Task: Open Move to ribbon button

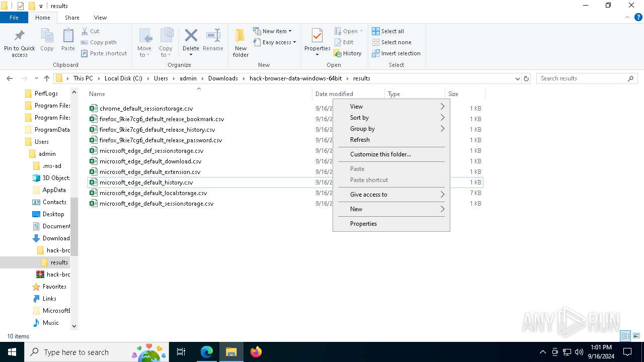Action: tap(144, 43)
